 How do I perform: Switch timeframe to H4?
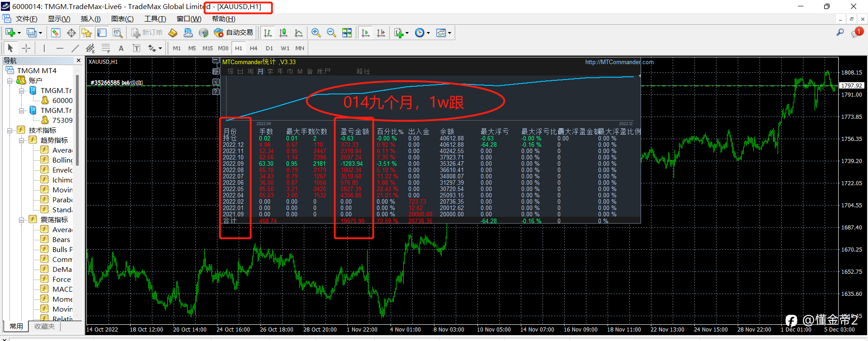[253, 48]
